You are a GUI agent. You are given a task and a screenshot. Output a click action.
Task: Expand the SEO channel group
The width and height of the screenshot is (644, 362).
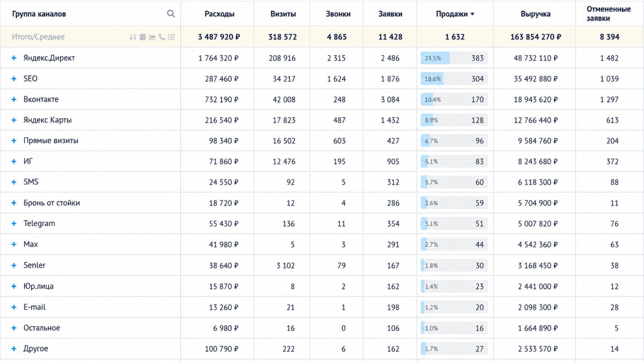(14, 79)
